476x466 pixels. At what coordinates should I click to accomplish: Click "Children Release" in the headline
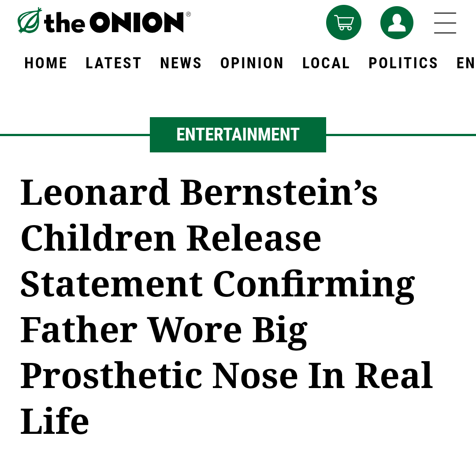click(171, 238)
